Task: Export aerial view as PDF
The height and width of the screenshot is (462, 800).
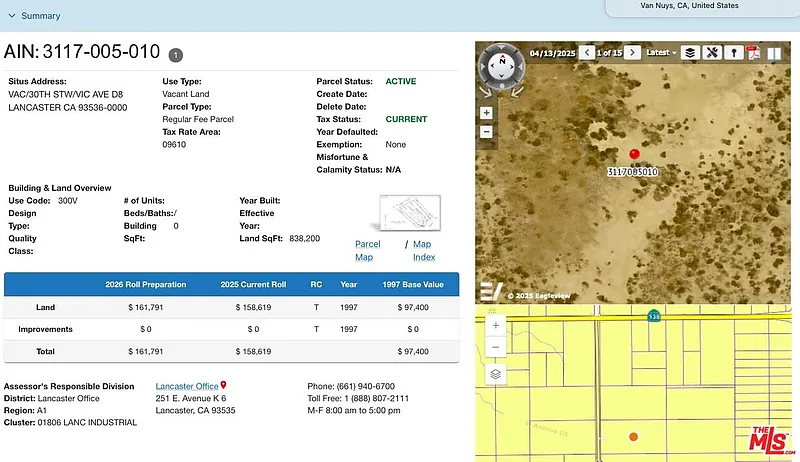Action: 755,52
